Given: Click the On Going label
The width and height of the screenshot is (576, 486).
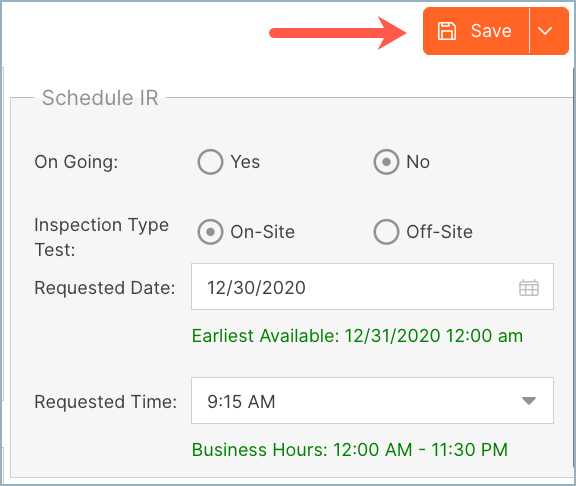Looking at the screenshot, I should [x=76, y=162].
